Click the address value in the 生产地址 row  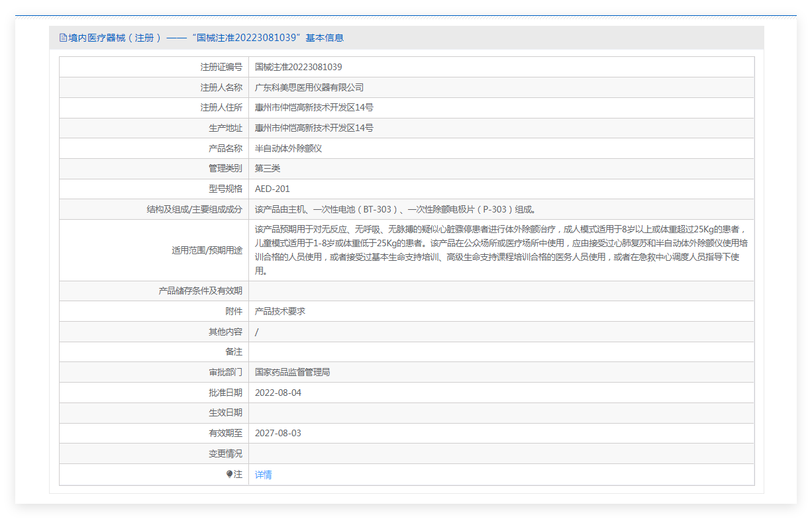[314, 128]
